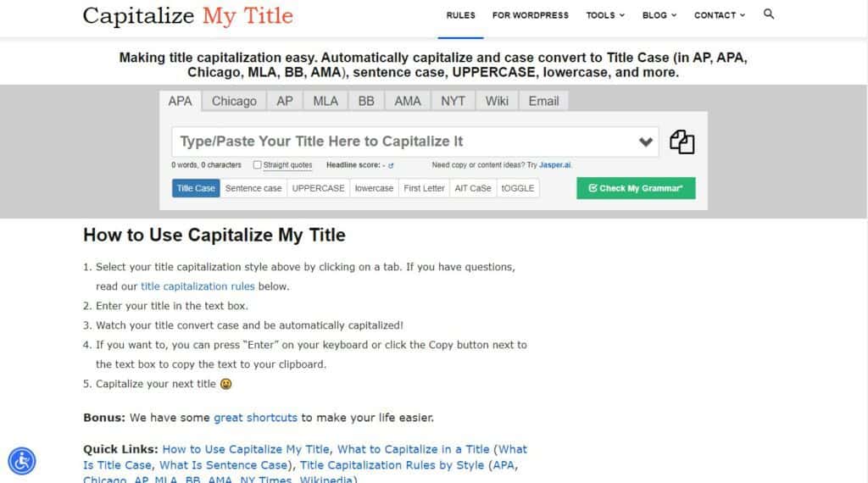This screenshot has width=868, height=483.
Task: Open the site search magnifier icon
Action: coord(768,14)
